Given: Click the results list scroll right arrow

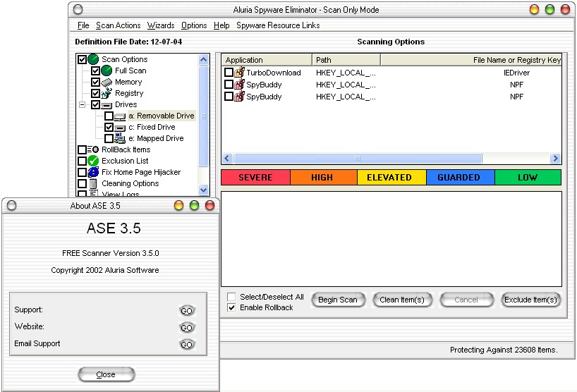Looking at the screenshot, I should click(555, 158).
